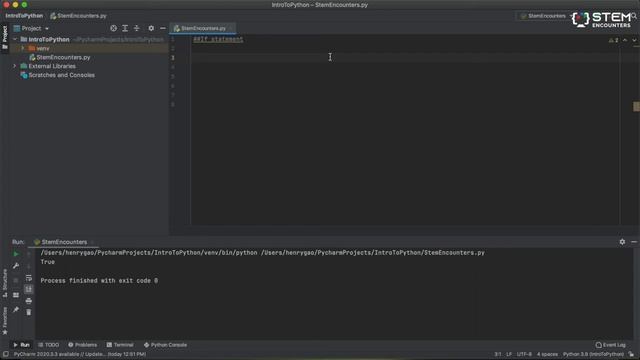Hide the Run panel with the minus icon

click(634, 242)
